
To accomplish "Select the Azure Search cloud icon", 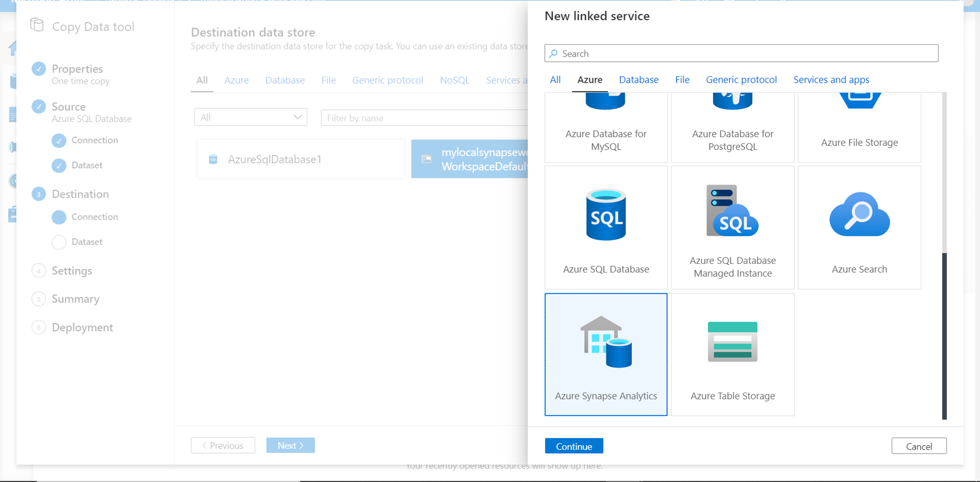I will pos(859,214).
